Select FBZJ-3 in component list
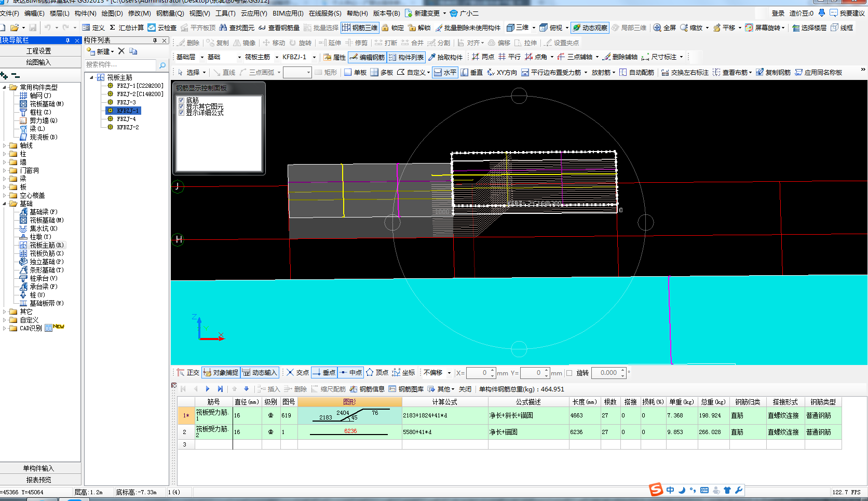 tap(126, 102)
